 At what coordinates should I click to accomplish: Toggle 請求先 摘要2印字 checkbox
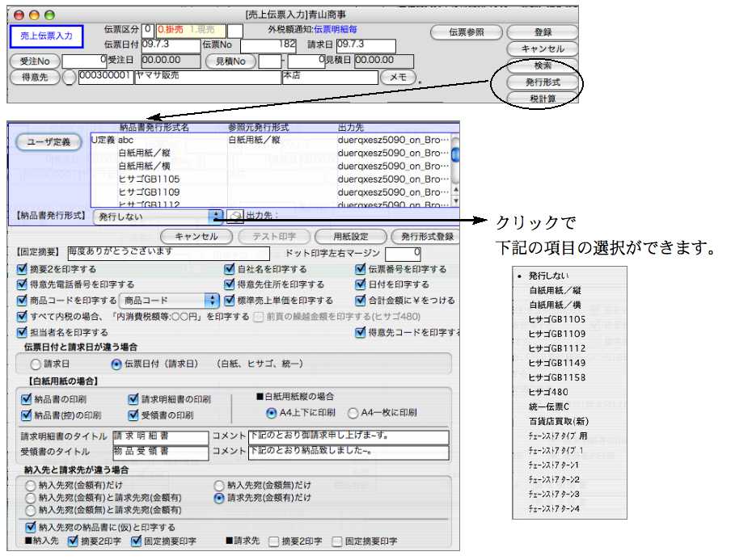tap(273, 541)
